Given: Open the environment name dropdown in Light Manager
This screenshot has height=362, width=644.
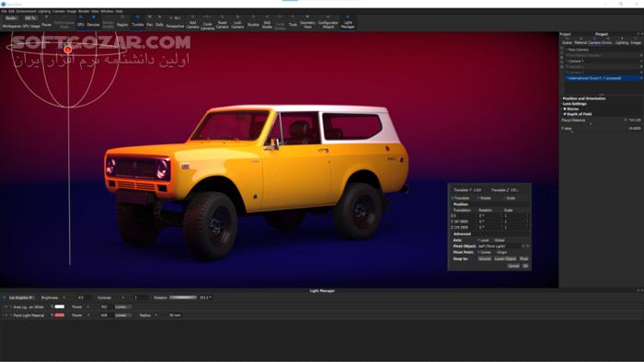Looking at the screenshot, I should pos(22,298).
